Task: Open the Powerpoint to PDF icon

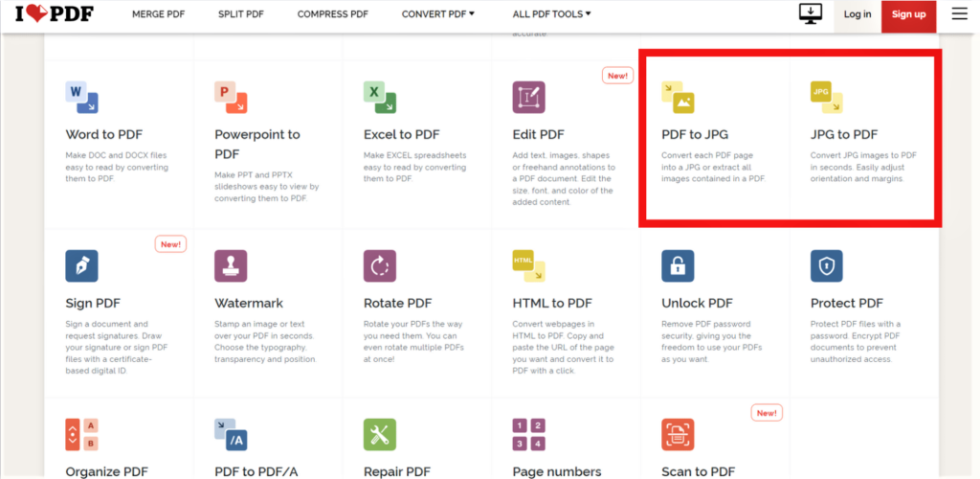Action: [x=231, y=98]
